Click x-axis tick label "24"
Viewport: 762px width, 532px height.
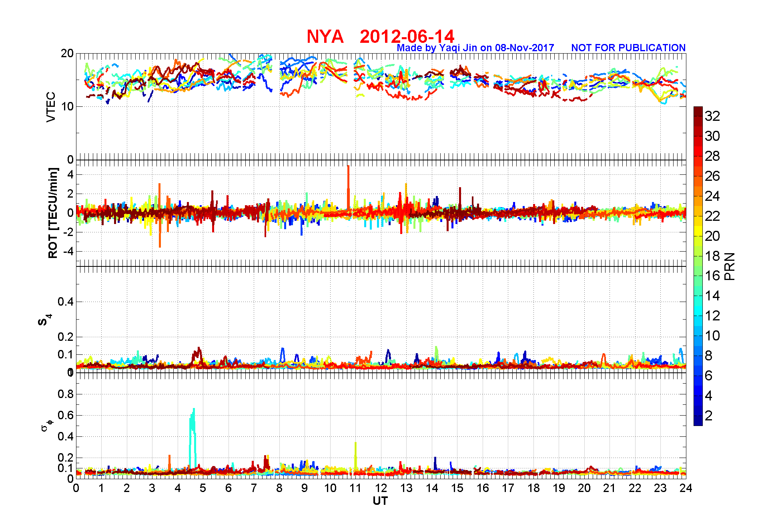coord(686,488)
